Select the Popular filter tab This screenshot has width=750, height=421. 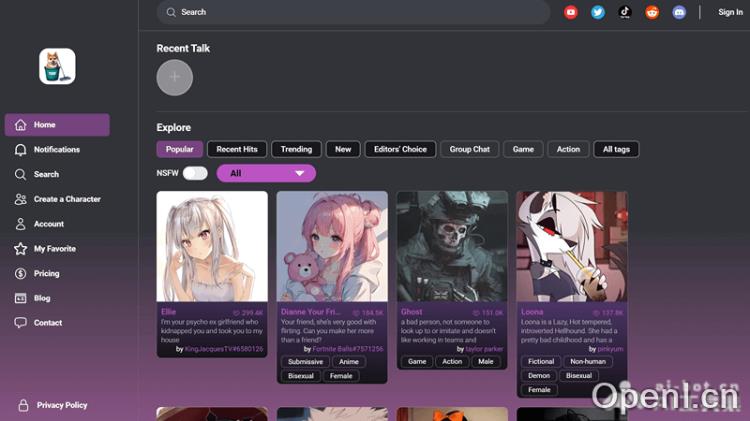click(x=179, y=149)
